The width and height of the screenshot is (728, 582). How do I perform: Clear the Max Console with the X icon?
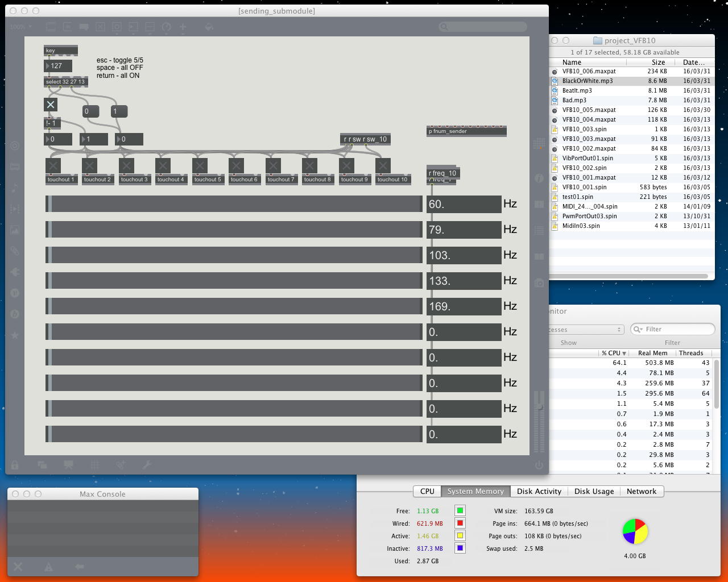[x=18, y=566]
